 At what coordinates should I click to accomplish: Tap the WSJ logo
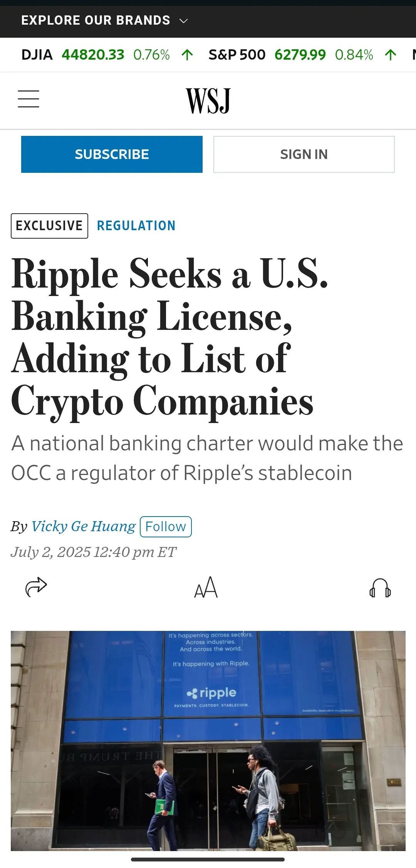(208, 100)
